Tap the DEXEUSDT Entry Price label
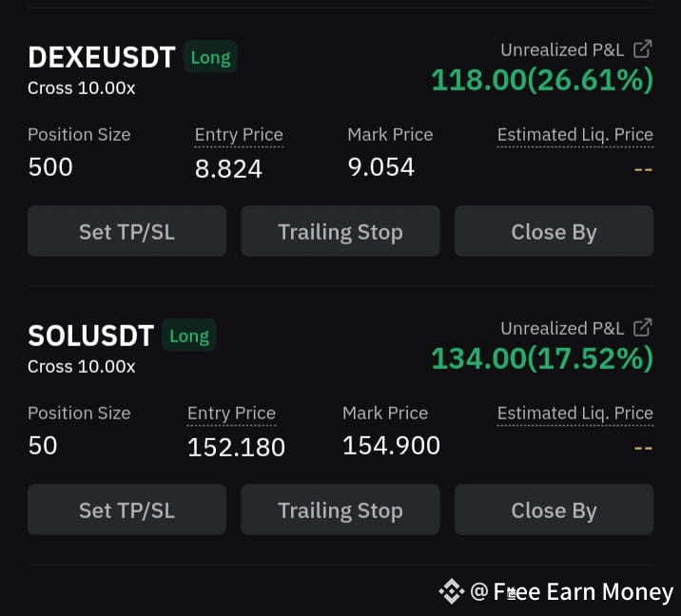 [239, 135]
